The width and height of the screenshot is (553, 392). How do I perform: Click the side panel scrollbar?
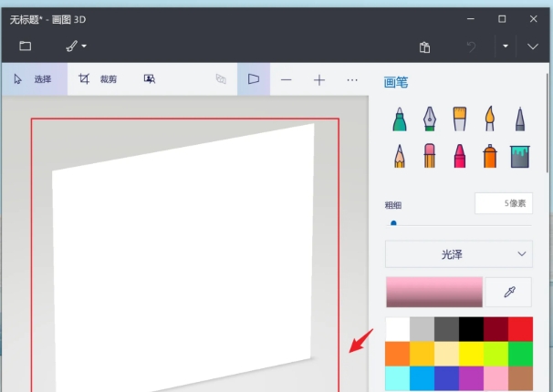548,123
